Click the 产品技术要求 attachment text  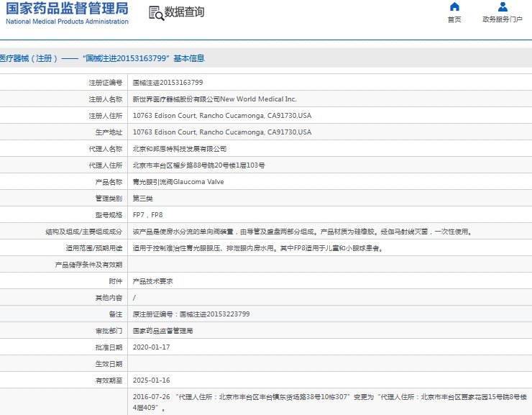(152, 281)
